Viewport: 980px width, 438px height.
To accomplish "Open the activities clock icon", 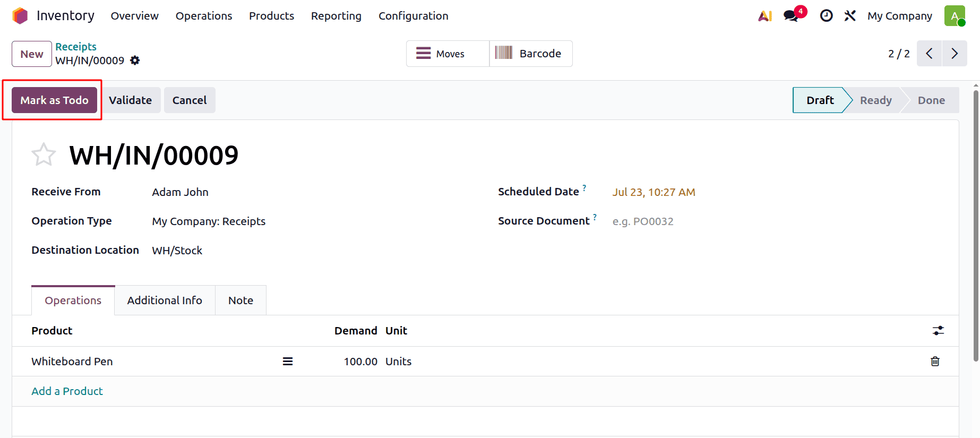I will (x=826, y=16).
